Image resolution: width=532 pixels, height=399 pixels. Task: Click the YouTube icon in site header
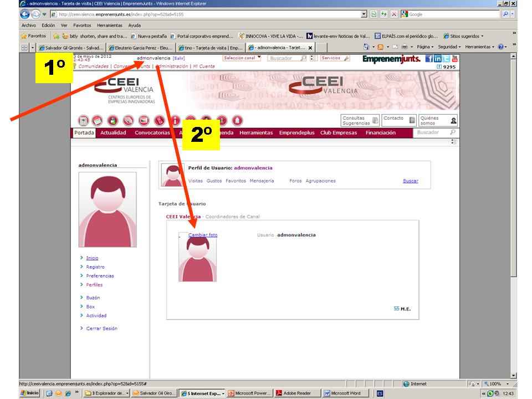click(455, 59)
